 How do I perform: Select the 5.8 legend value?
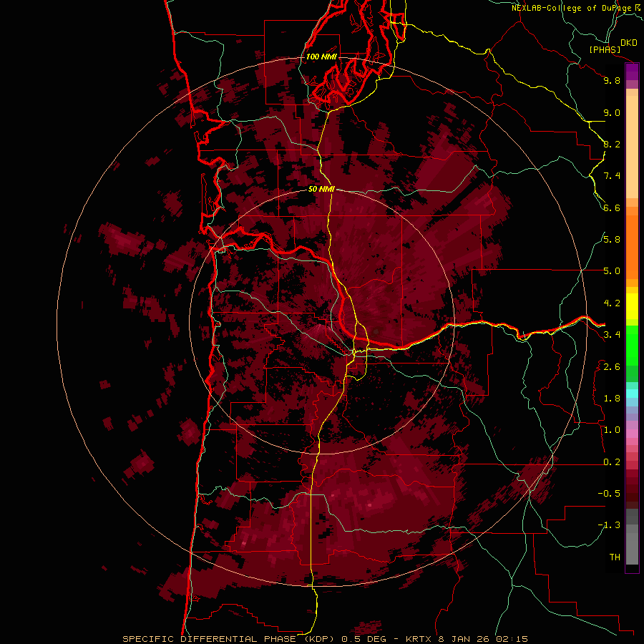click(x=612, y=240)
